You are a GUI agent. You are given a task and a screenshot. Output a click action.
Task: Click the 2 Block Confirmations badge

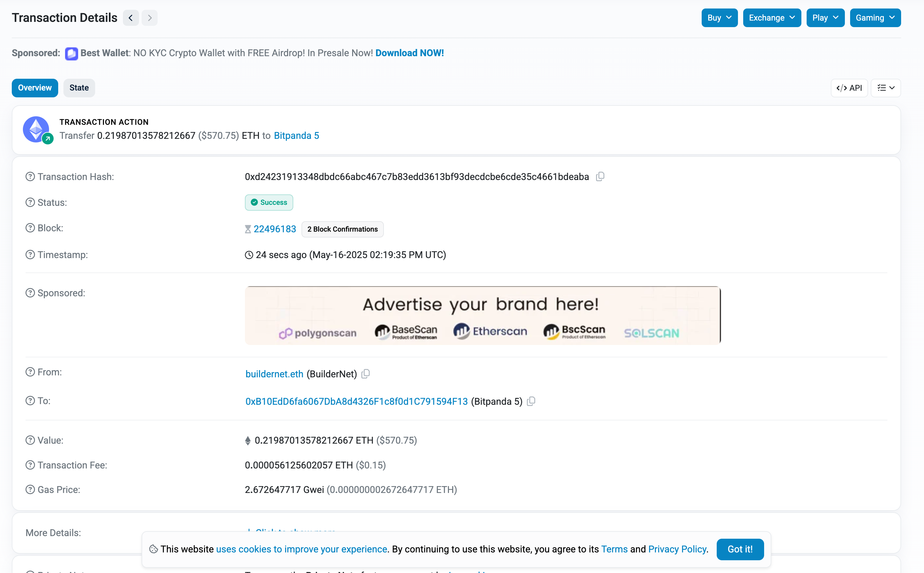point(342,229)
